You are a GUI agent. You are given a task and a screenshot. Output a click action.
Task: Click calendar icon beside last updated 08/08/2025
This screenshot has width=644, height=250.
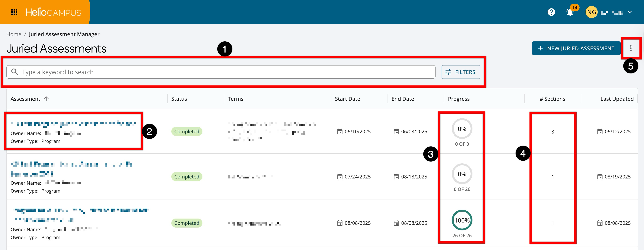click(x=600, y=223)
